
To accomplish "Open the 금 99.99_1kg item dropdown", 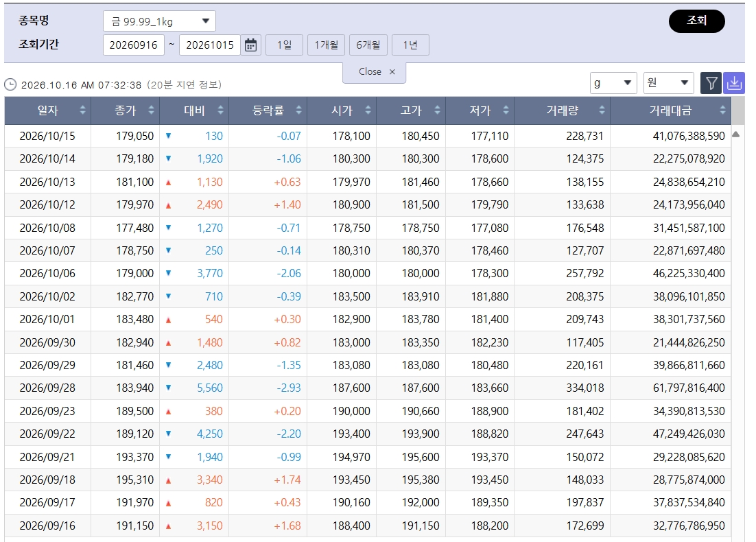I will point(159,21).
